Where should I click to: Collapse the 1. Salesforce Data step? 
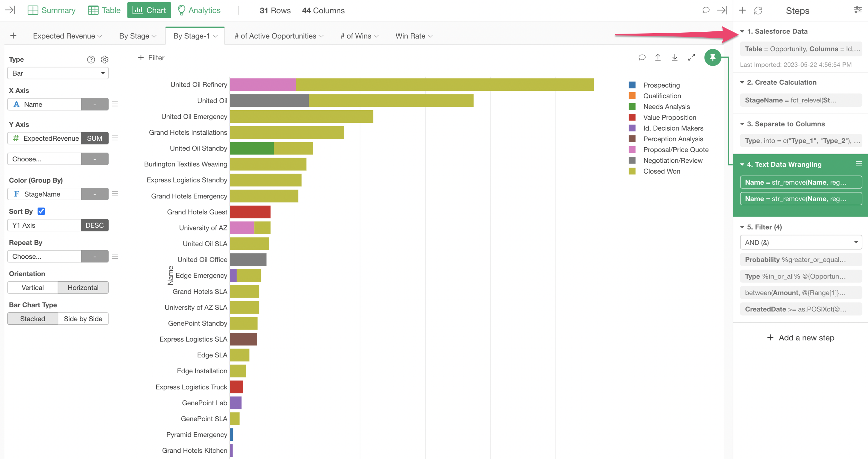pos(742,31)
